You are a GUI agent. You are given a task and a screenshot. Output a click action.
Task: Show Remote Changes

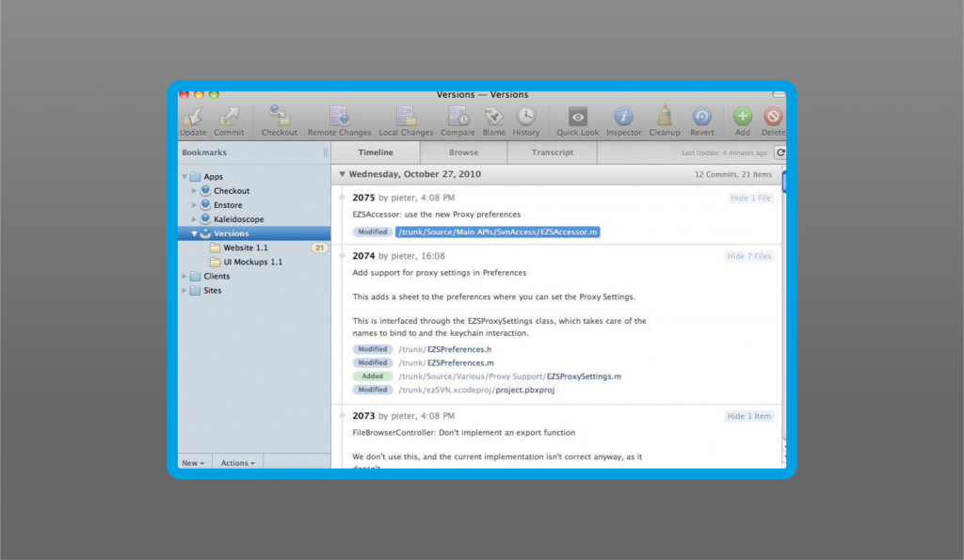pos(339,121)
